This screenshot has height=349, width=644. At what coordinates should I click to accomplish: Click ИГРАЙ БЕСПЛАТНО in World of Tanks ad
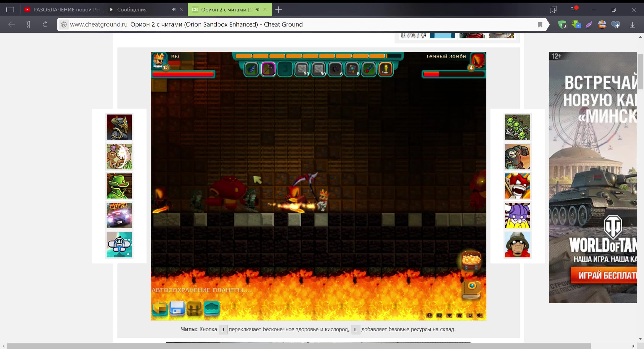(604, 275)
